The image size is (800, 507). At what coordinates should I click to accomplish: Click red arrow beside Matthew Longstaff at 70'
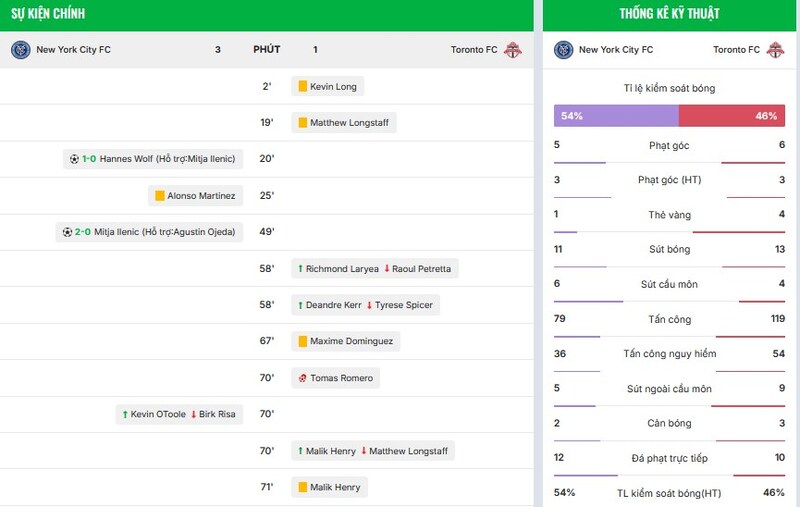point(364,451)
